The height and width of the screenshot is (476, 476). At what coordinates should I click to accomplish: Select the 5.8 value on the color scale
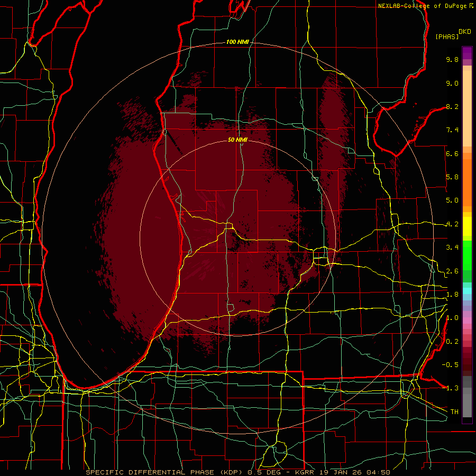coord(452,177)
